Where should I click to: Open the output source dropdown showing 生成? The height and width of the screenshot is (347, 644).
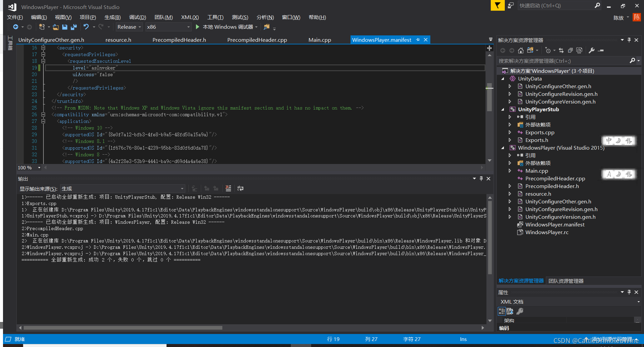pyautogui.click(x=123, y=189)
